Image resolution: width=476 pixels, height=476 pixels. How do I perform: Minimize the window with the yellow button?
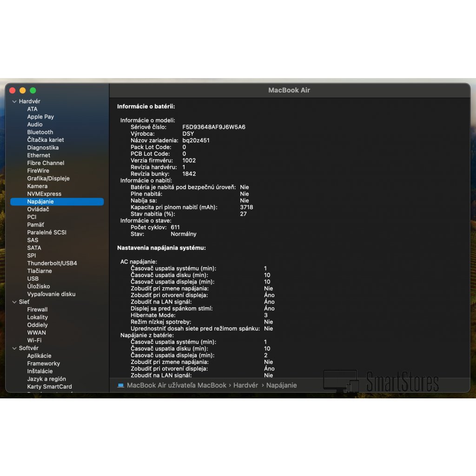pos(22,91)
